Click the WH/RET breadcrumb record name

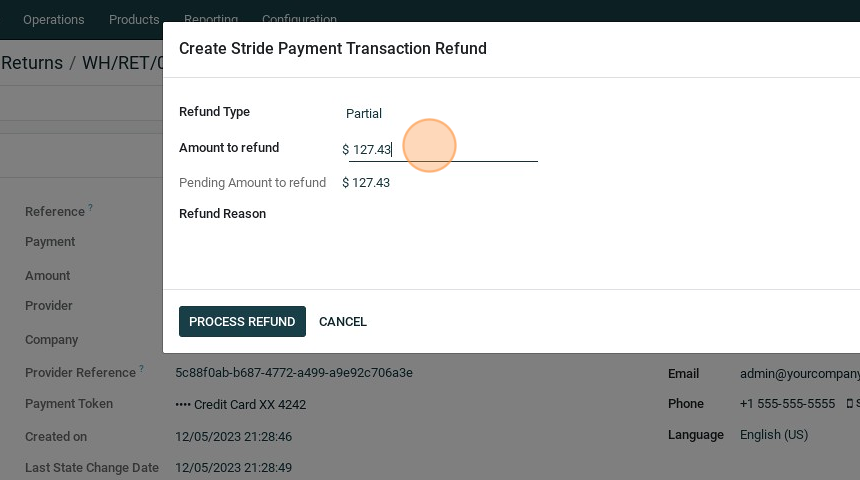(122, 63)
